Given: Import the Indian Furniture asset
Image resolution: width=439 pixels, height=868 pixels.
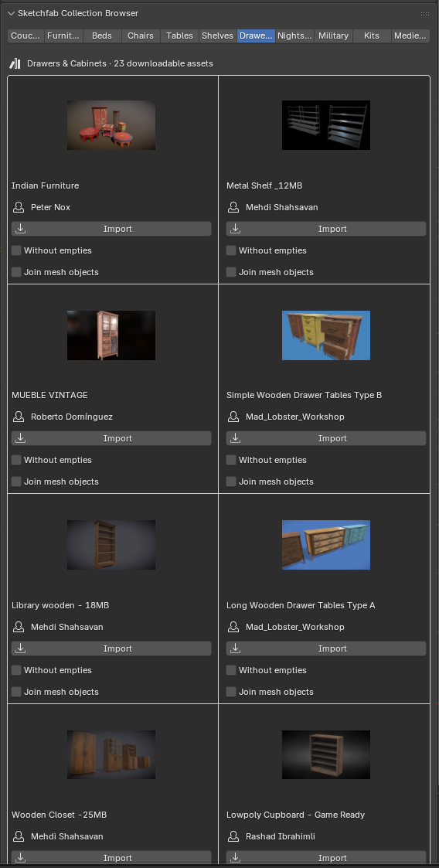Looking at the screenshot, I should coord(111,229).
